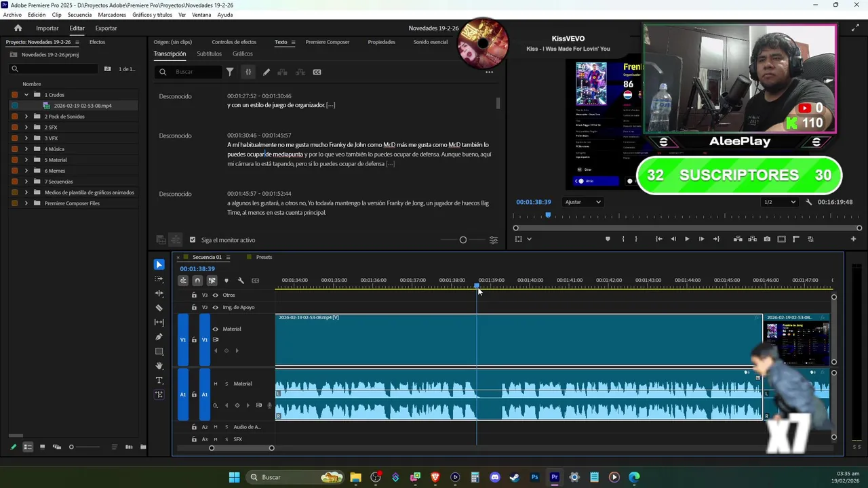The image size is (868, 488).
Task: Switch to the Subtítulos tab
Action: pos(209,54)
